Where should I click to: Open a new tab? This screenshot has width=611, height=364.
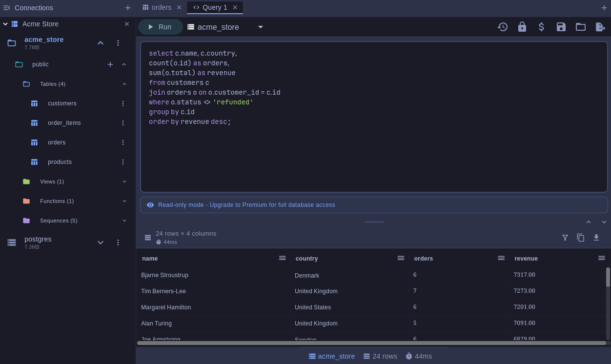(x=604, y=8)
